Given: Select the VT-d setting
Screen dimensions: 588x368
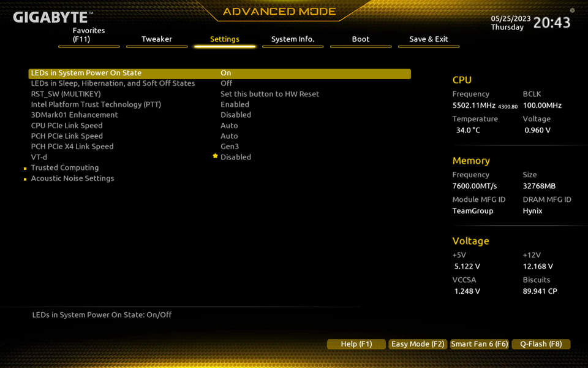Looking at the screenshot, I should (220, 157).
